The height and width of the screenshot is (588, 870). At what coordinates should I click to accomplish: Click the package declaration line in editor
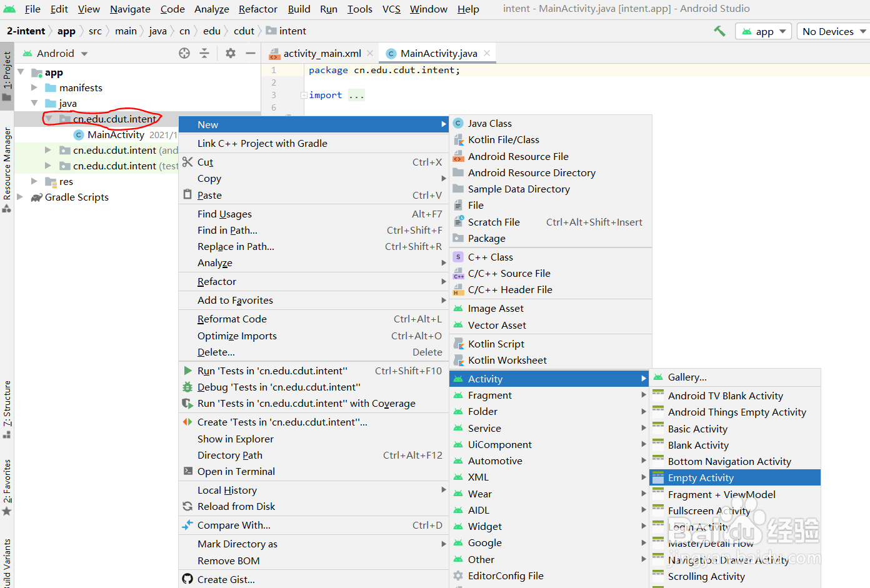coord(384,70)
